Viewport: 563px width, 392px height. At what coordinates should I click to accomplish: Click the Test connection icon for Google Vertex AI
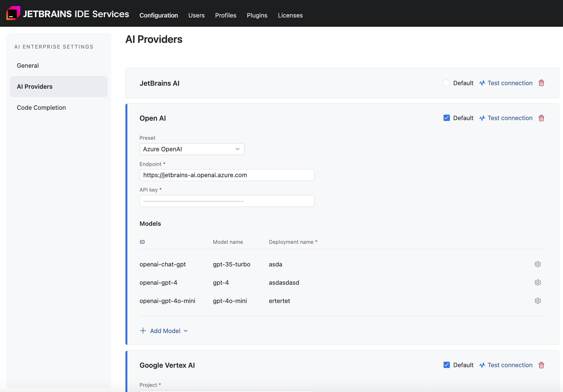(482, 365)
